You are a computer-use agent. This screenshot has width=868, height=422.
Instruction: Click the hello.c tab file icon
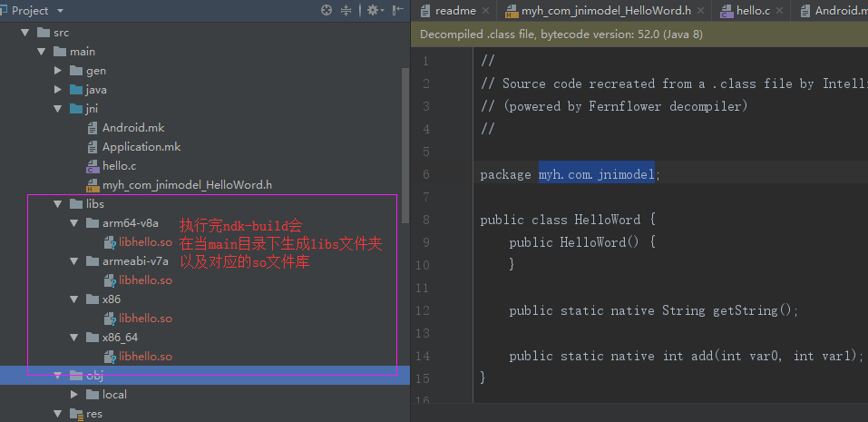point(727,11)
